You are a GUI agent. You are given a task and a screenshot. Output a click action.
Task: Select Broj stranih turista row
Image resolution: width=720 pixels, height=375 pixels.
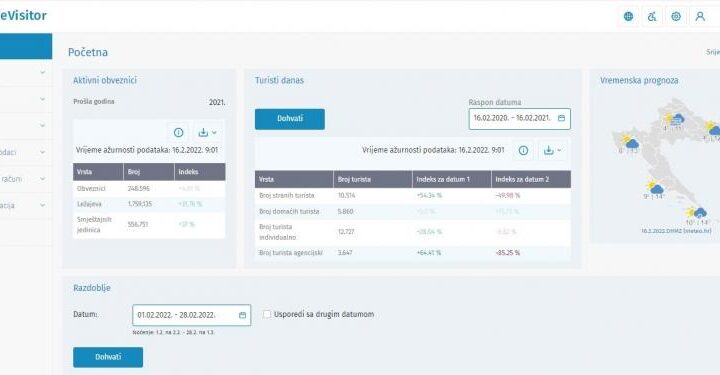pos(413,196)
